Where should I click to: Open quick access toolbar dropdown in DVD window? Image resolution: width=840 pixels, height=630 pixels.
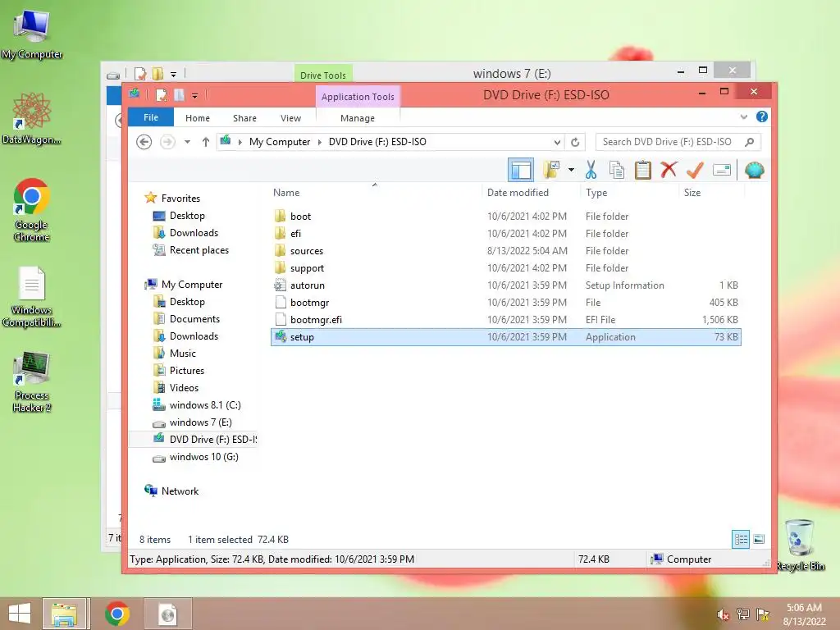coord(194,96)
